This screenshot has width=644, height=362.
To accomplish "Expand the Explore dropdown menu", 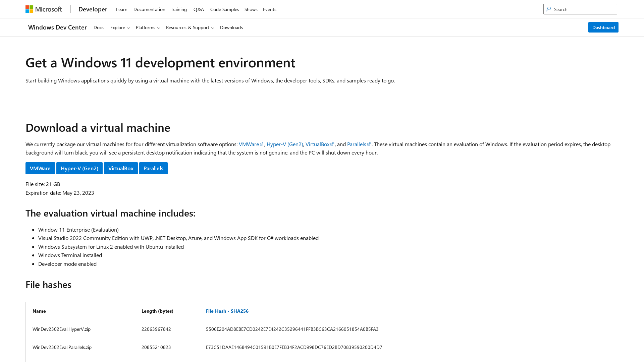I will click(x=120, y=27).
